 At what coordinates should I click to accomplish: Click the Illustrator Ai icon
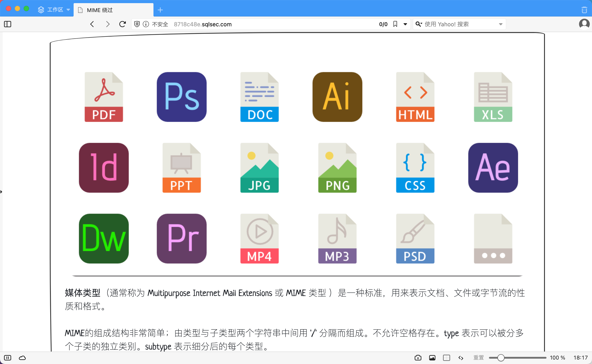click(x=337, y=97)
